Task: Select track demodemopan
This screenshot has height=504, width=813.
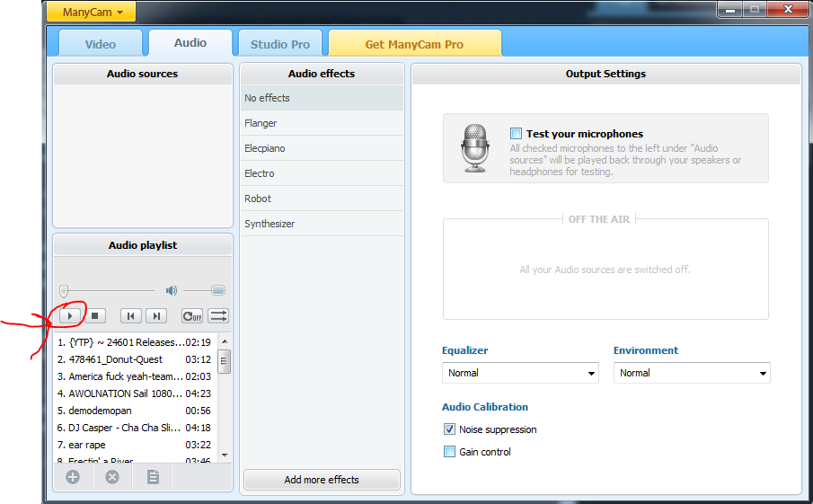Action: (x=134, y=411)
